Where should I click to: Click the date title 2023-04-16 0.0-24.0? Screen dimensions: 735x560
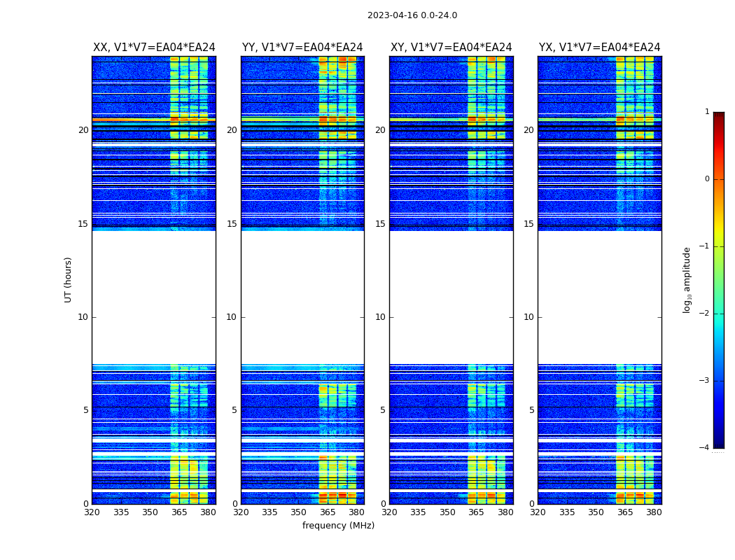coord(412,15)
